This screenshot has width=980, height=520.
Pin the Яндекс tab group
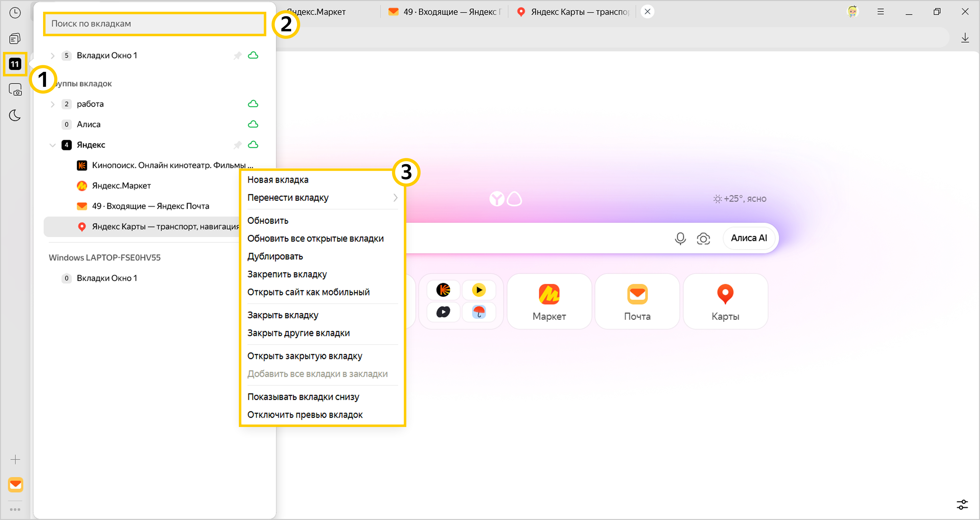pos(237,145)
